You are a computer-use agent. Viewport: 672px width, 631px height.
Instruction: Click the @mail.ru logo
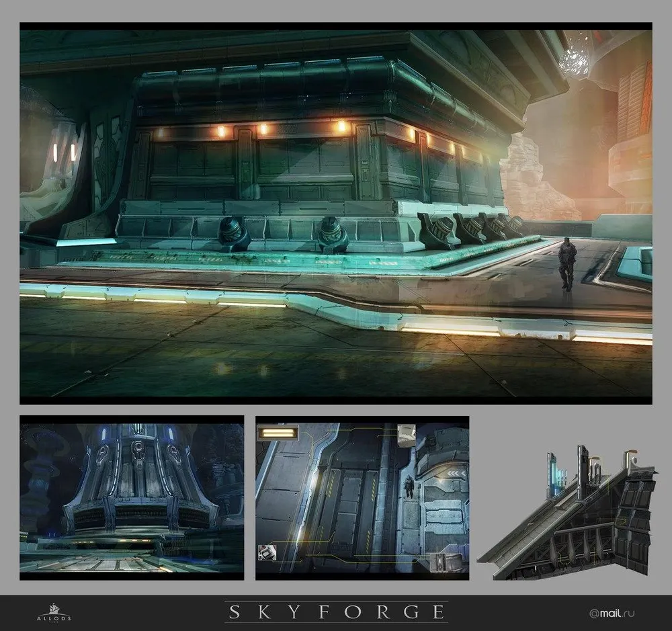(612, 613)
